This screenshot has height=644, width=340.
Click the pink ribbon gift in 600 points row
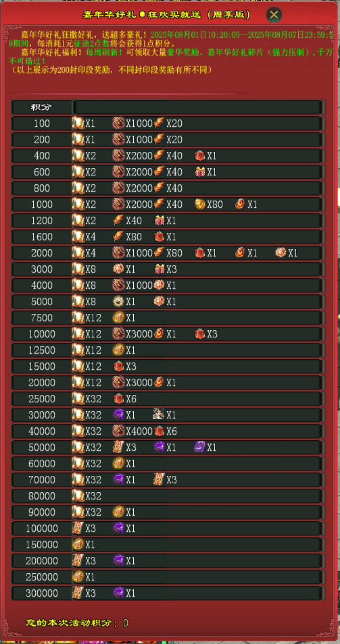click(200, 171)
